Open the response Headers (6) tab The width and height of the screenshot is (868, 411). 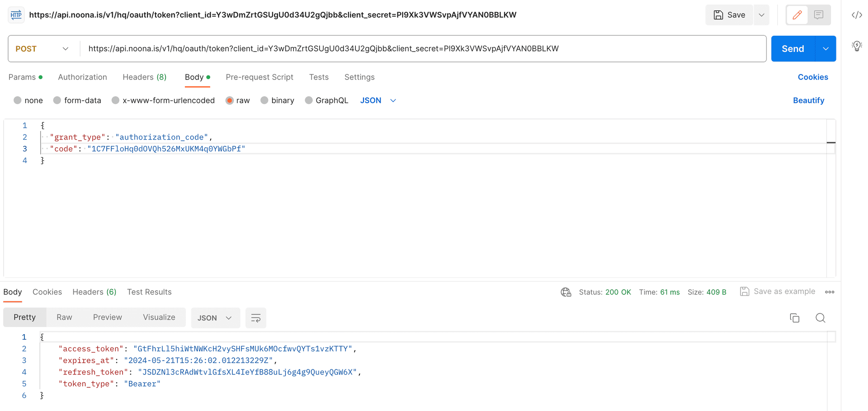94,292
